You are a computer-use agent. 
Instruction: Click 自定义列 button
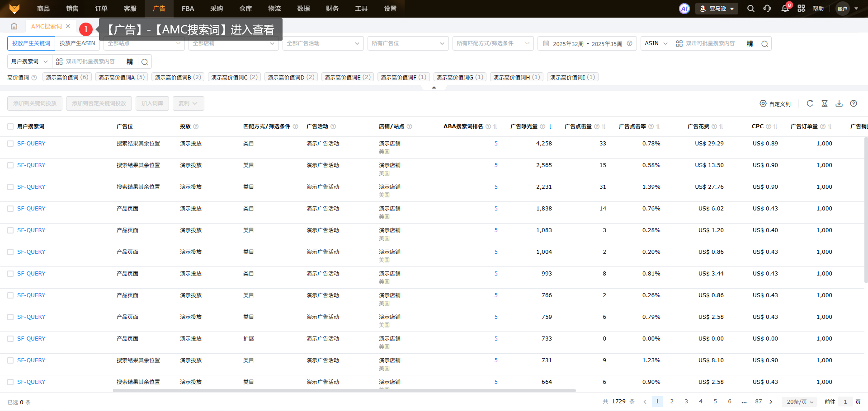[775, 104]
